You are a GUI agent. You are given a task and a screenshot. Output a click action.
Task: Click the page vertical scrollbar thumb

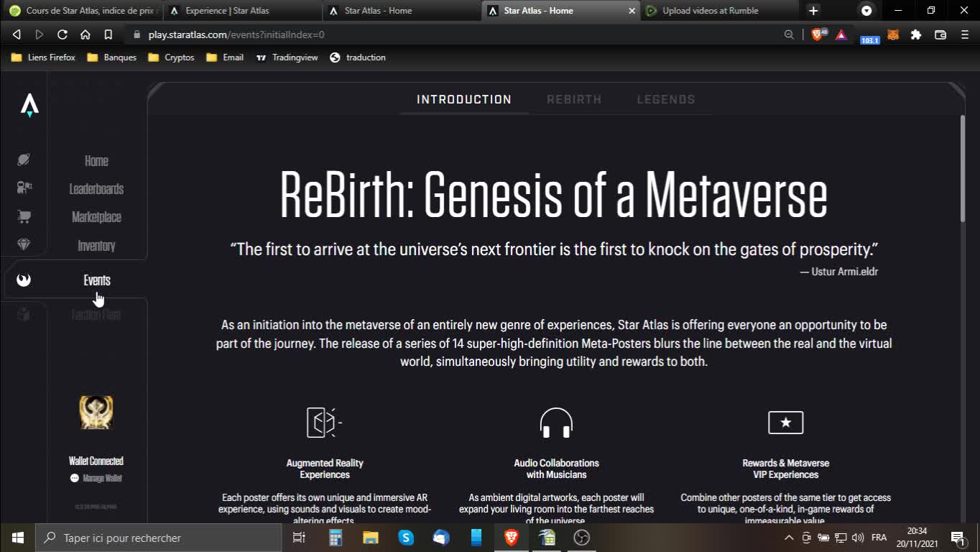(962, 169)
